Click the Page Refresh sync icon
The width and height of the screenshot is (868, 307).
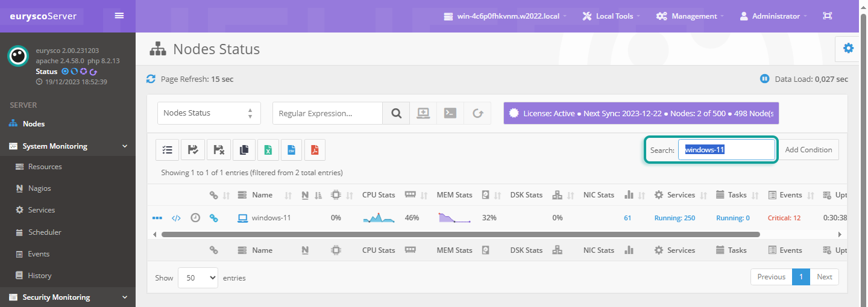pos(151,79)
